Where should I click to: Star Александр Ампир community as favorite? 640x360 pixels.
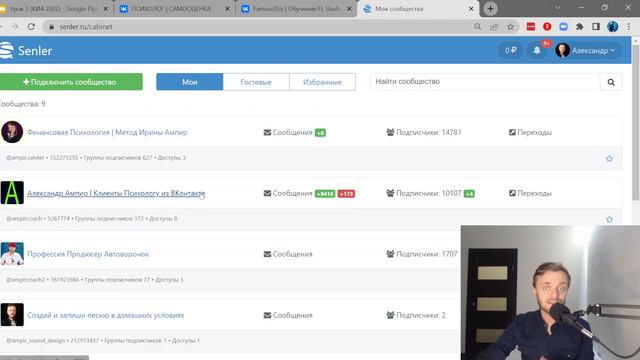609,219
